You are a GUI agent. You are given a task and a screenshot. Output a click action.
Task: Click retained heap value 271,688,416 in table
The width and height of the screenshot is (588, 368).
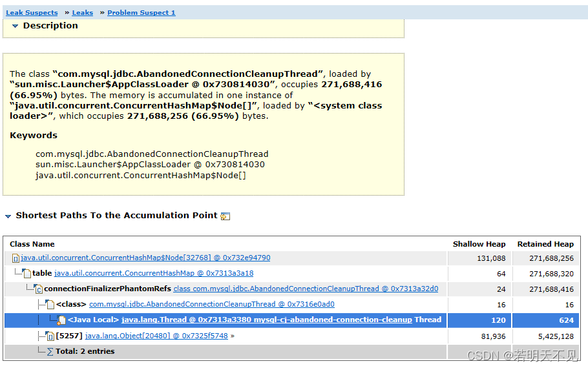551,289
